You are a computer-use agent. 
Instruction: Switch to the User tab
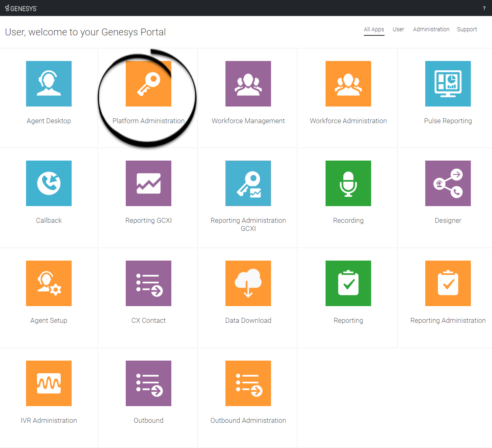click(398, 29)
